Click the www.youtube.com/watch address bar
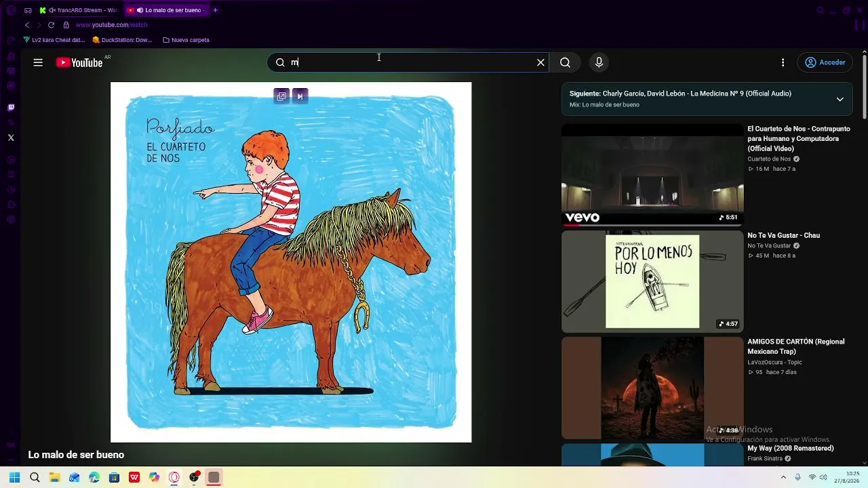Image resolution: width=868 pixels, height=488 pixels. click(x=111, y=25)
